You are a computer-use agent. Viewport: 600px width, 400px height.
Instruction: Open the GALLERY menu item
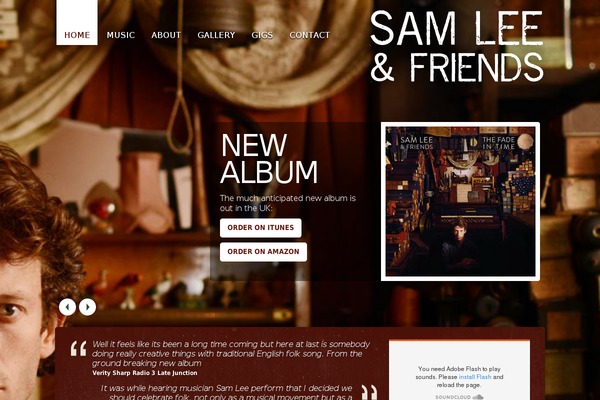click(x=216, y=35)
